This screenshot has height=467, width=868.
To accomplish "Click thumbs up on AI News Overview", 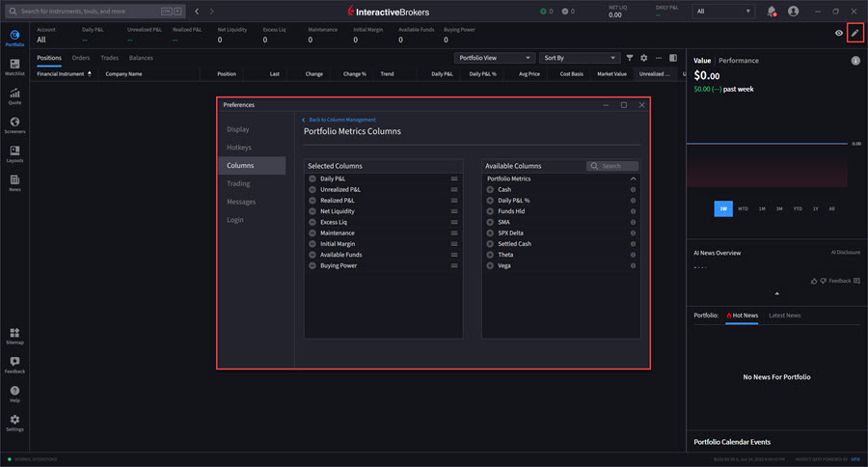I will [x=814, y=281].
